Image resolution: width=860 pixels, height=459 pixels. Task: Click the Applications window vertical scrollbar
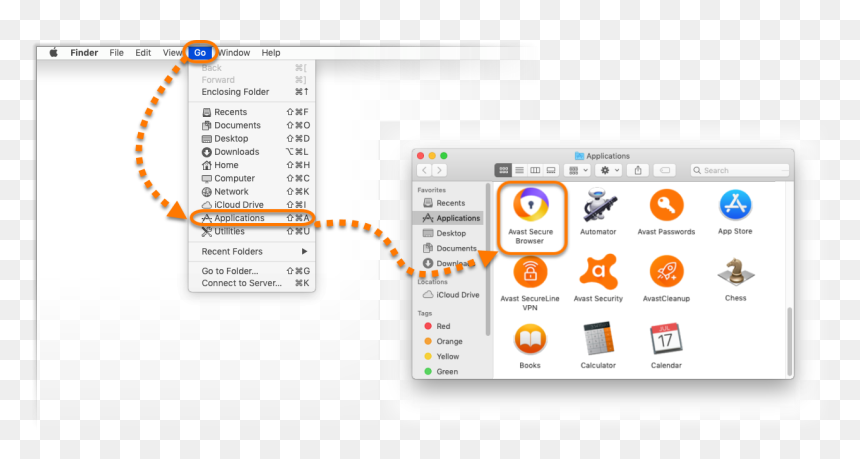click(789, 340)
